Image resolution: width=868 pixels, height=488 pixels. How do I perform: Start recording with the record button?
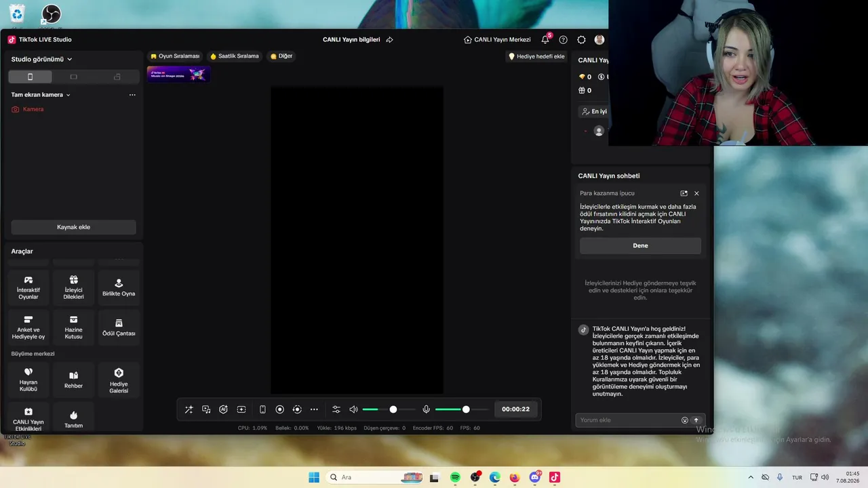click(x=279, y=409)
